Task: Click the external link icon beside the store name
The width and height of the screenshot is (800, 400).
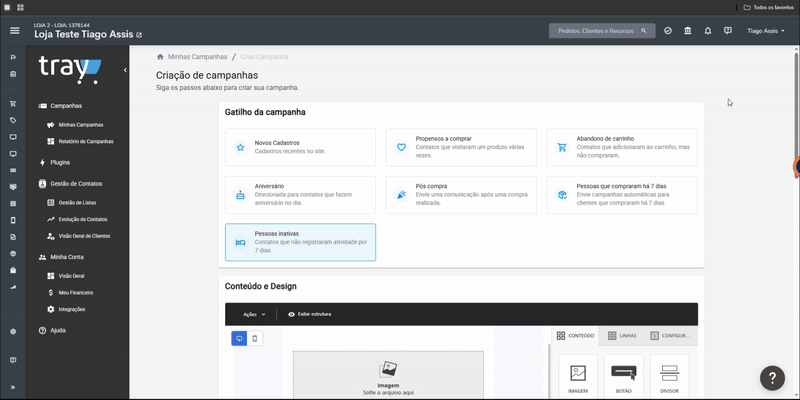Action: (x=139, y=35)
